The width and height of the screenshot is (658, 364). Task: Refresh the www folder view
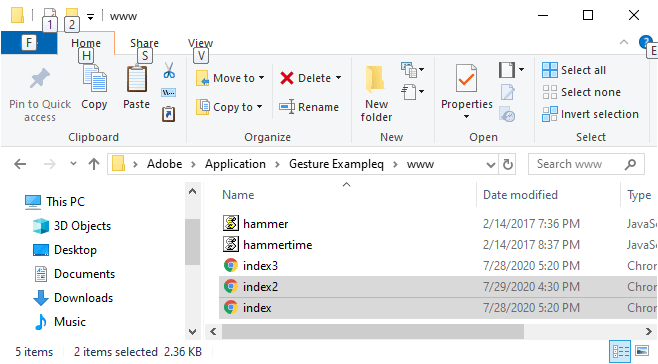pyautogui.click(x=508, y=164)
